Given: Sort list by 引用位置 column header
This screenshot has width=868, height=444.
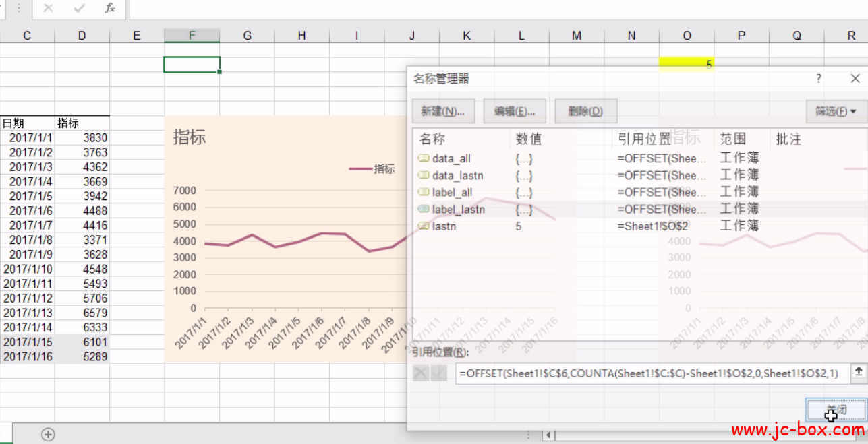Looking at the screenshot, I should pyautogui.click(x=643, y=139).
